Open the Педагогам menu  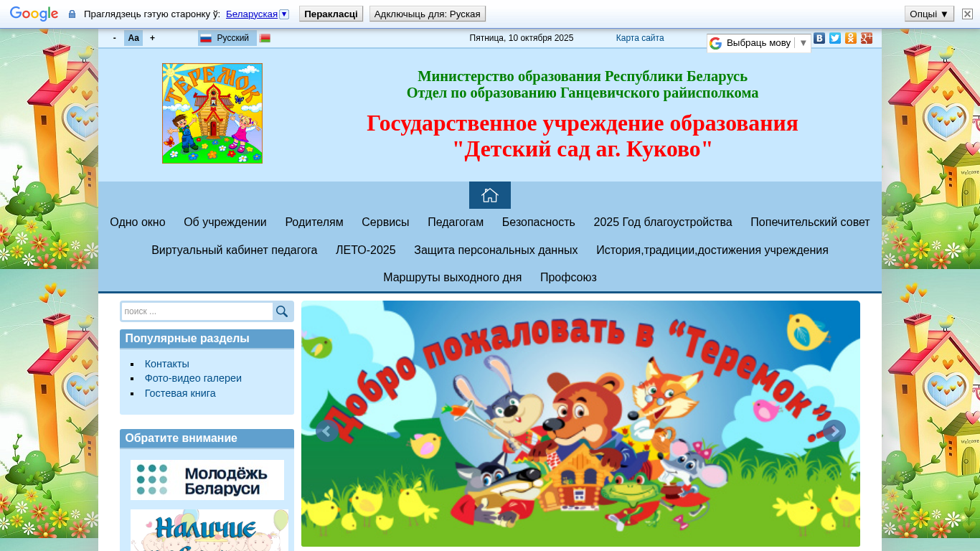(x=456, y=222)
